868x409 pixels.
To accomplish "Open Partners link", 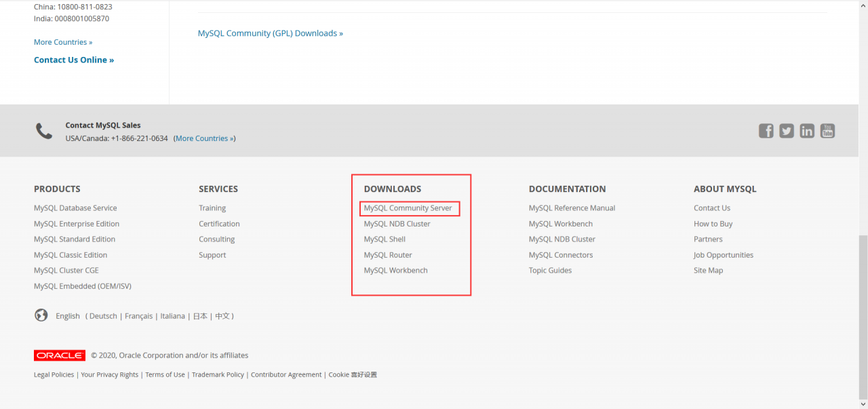I will [x=708, y=239].
